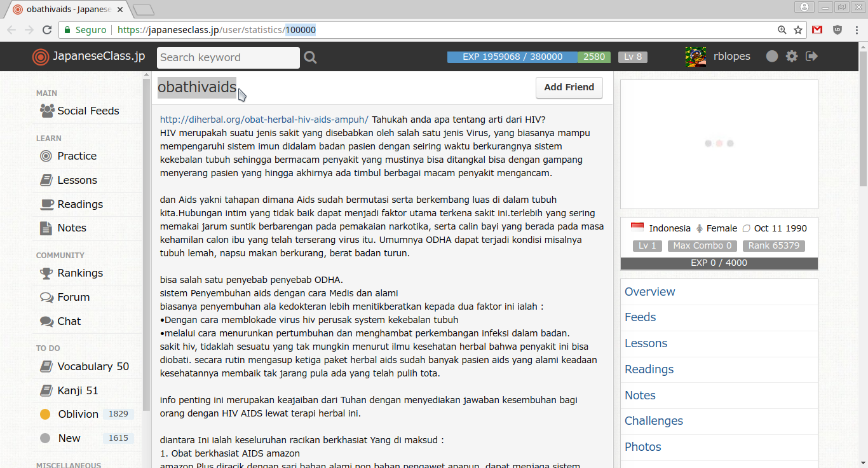Screen dimensions: 868x468
Task: Click the gray status circle icon
Action: tap(772, 56)
